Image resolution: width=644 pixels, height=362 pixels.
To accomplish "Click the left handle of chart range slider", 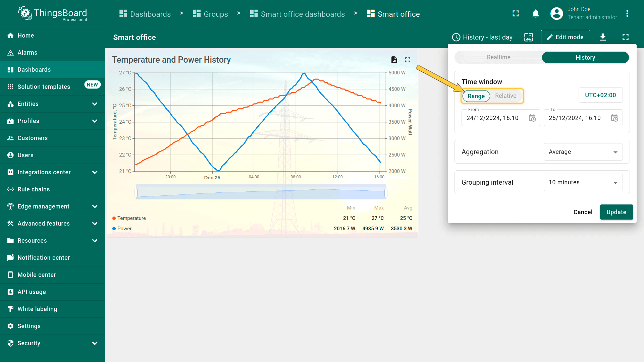I will (x=136, y=193).
